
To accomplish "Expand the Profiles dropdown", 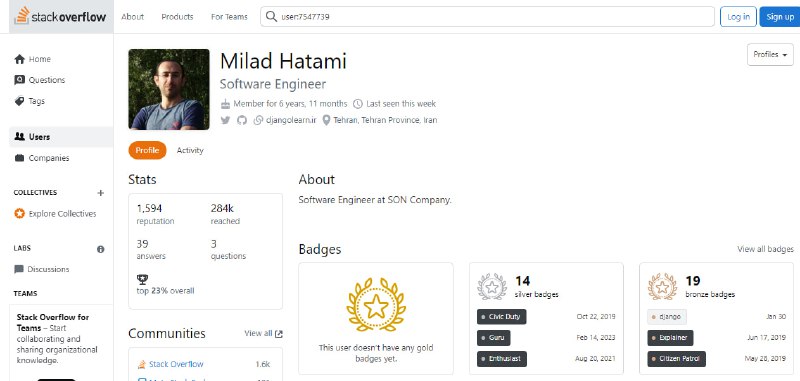I will pos(770,55).
